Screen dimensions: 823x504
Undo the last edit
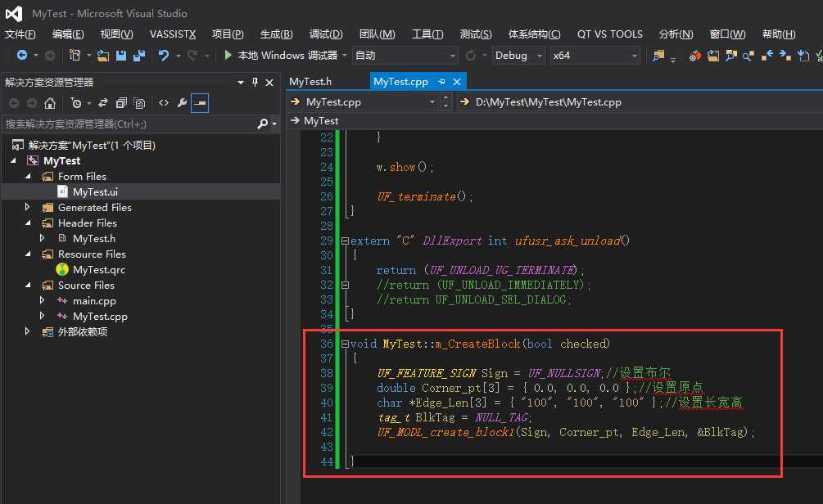tap(164, 55)
